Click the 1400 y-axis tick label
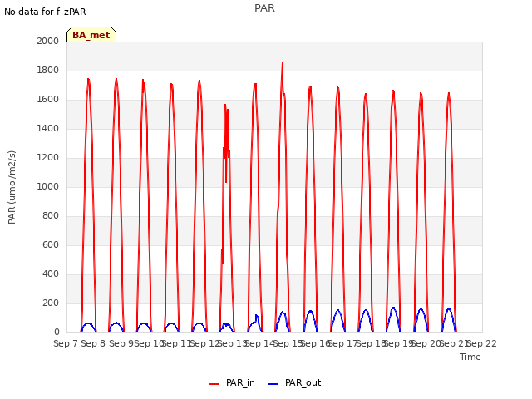532x399 pixels. tap(48, 128)
